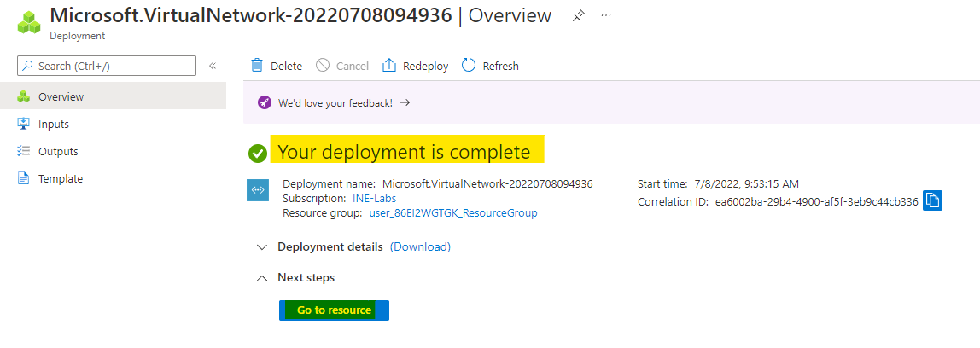Image resolution: width=980 pixels, height=348 pixels.
Task: Open the user_86EI2WGTGK_ResourceGroup link
Action: coord(453,212)
